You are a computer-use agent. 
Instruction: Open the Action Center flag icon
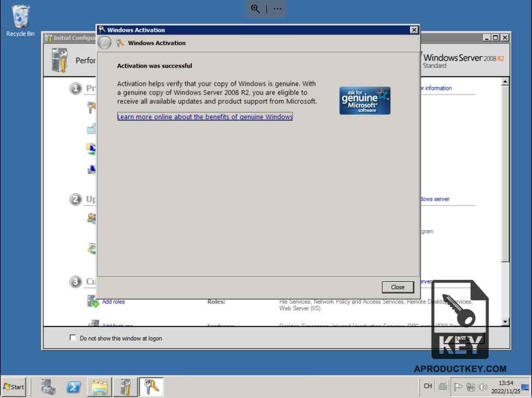(458, 386)
